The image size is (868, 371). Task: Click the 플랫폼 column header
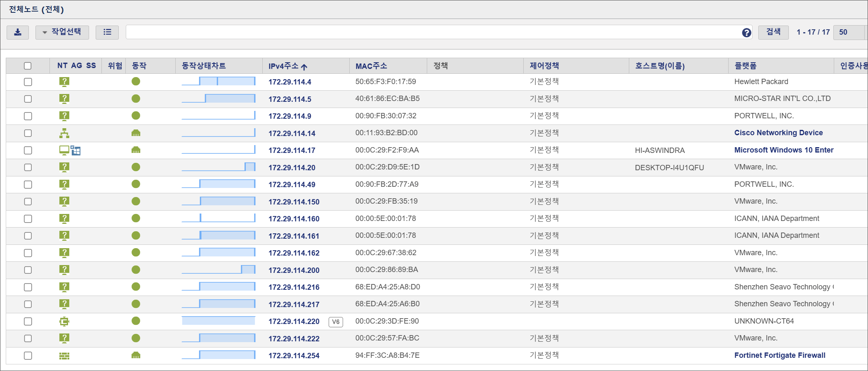point(746,66)
